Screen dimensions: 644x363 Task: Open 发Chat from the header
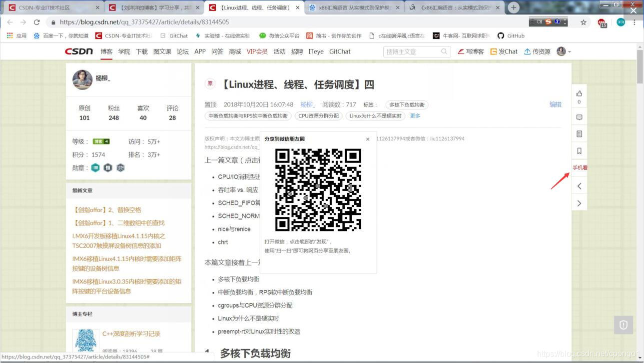point(504,51)
